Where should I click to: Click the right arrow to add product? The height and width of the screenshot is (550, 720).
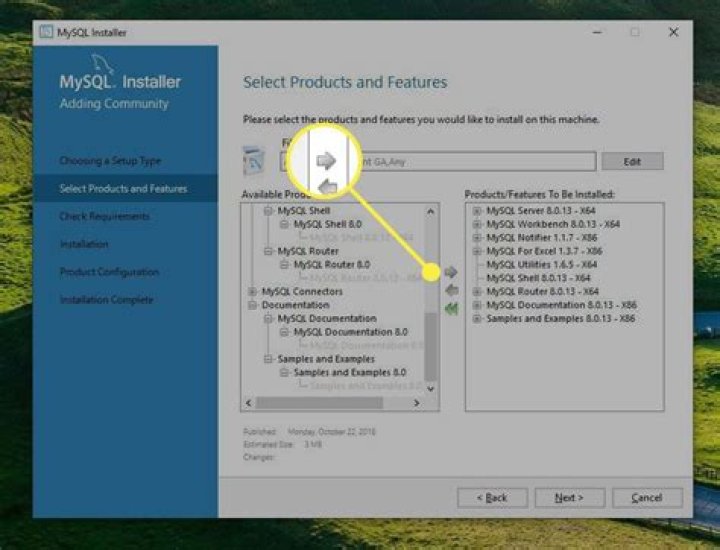(451, 272)
